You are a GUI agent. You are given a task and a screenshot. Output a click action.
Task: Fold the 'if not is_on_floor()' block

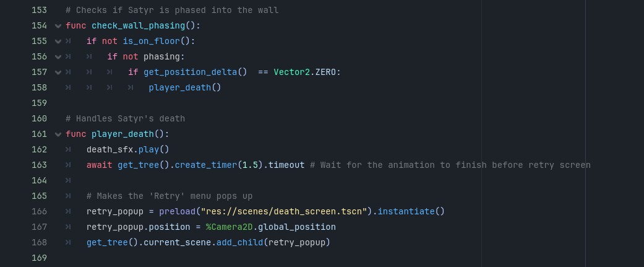[x=58, y=42]
